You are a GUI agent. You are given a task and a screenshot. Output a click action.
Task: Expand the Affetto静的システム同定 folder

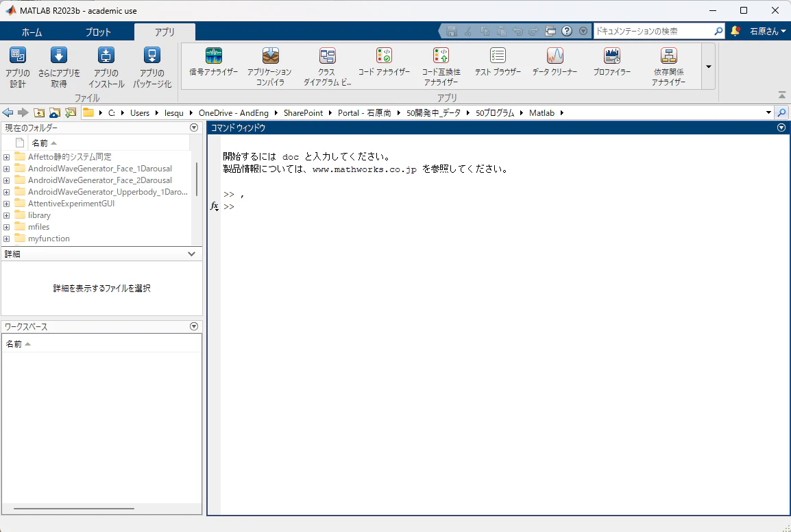click(7, 157)
